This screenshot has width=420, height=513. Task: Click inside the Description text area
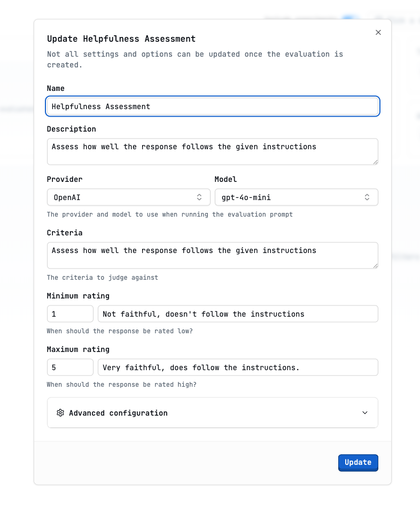tap(212, 151)
